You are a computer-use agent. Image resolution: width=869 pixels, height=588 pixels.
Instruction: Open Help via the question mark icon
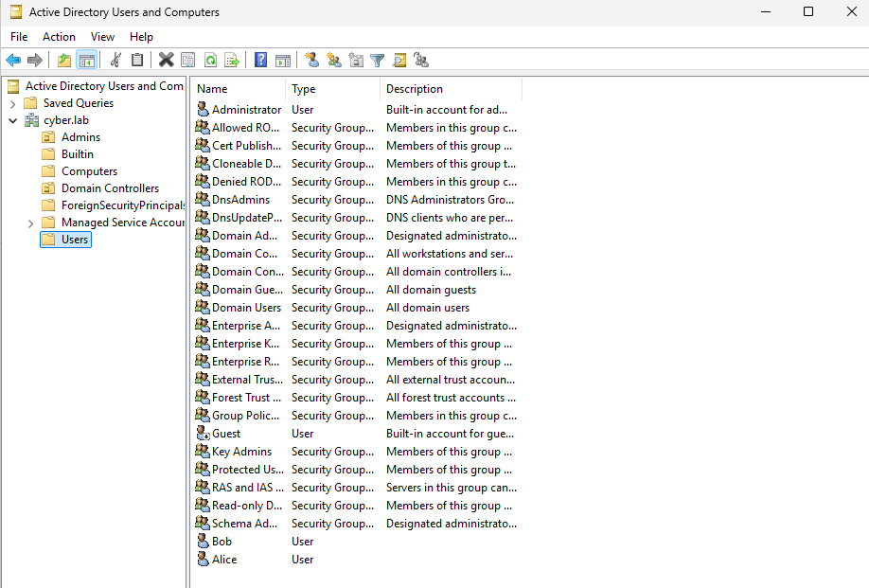click(260, 61)
